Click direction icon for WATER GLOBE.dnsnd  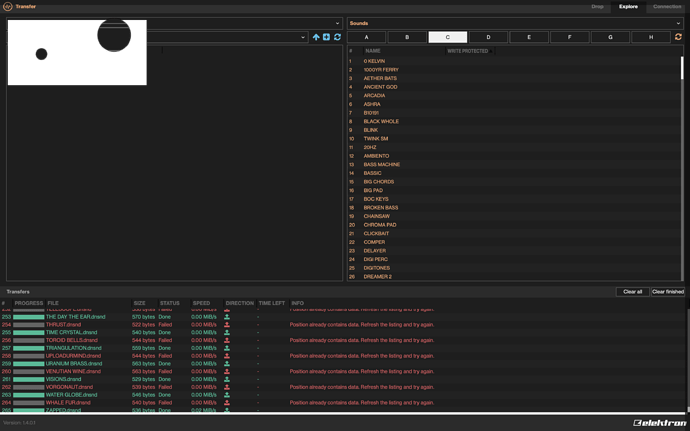(227, 395)
